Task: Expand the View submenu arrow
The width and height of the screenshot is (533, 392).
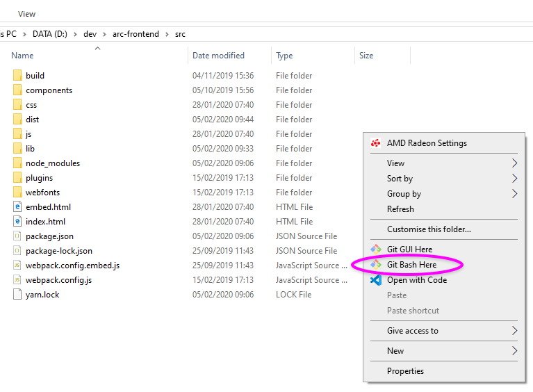Action: point(515,163)
